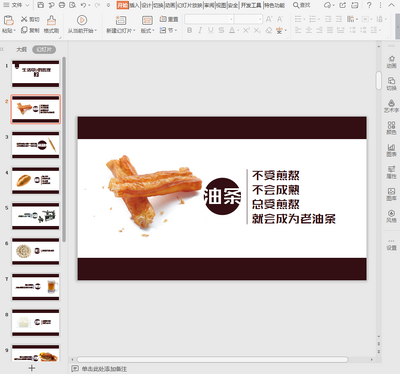Click the Save icon in quick toolbar
400x374 pixels.
(40, 5)
